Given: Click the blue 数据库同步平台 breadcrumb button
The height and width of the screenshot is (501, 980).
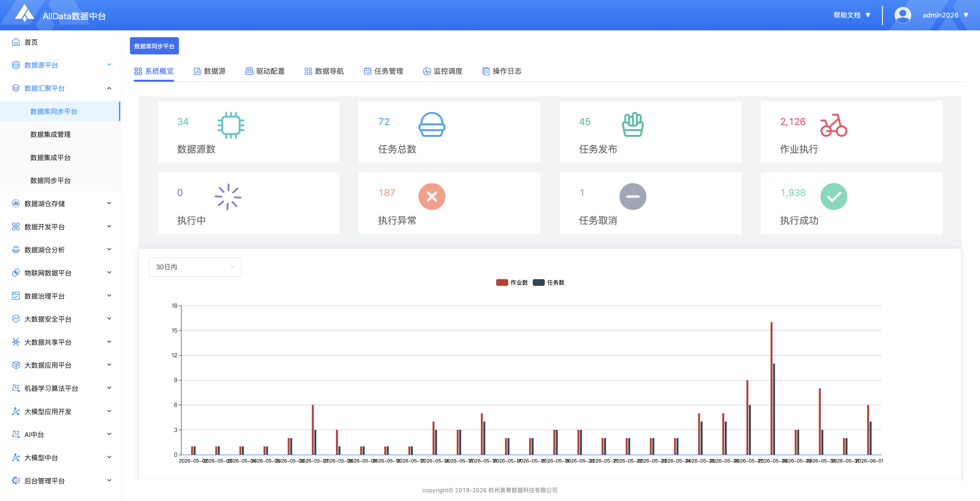Looking at the screenshot, I should pyautogui.click(x=154, y=46).
